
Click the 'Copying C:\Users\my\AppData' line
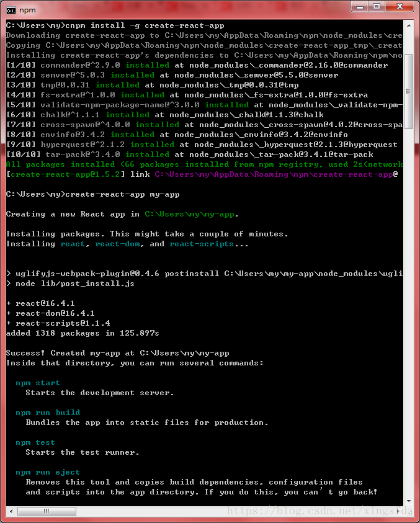pos(204,45)
